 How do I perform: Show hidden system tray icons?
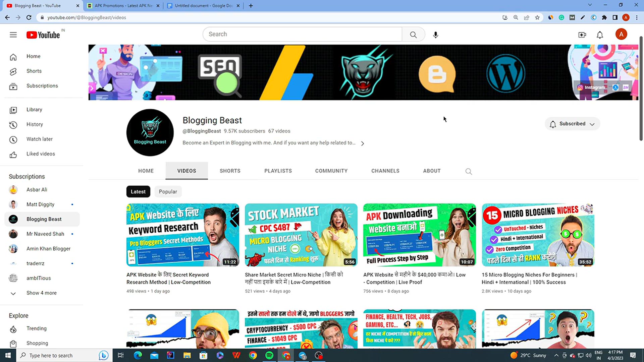click(x=556, y=355)
